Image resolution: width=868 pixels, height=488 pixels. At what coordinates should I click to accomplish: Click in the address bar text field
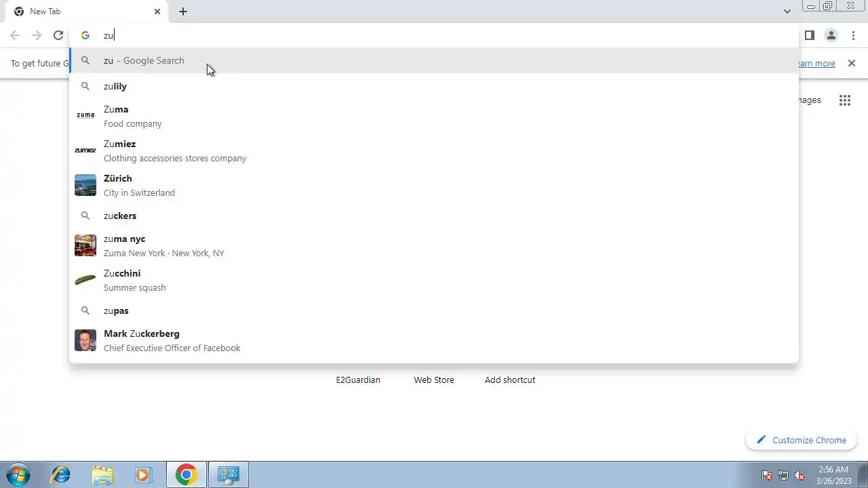(x=448, y=35)
